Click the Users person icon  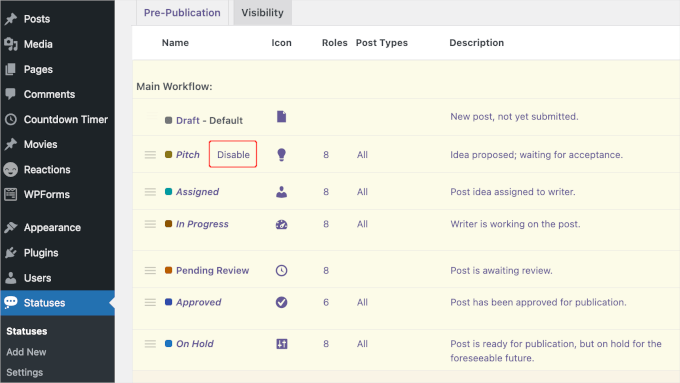(11, 278)
